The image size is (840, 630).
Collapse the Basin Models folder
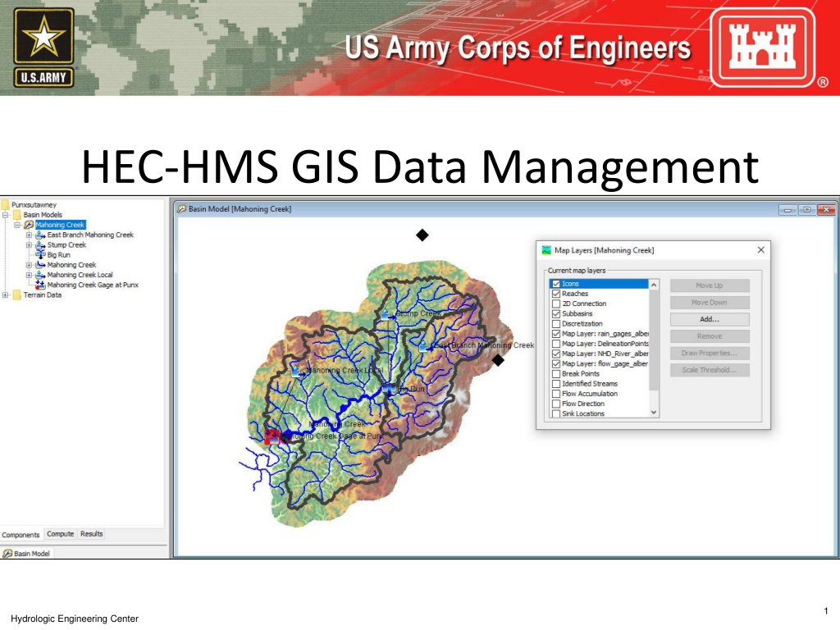(x=6, y=215)
